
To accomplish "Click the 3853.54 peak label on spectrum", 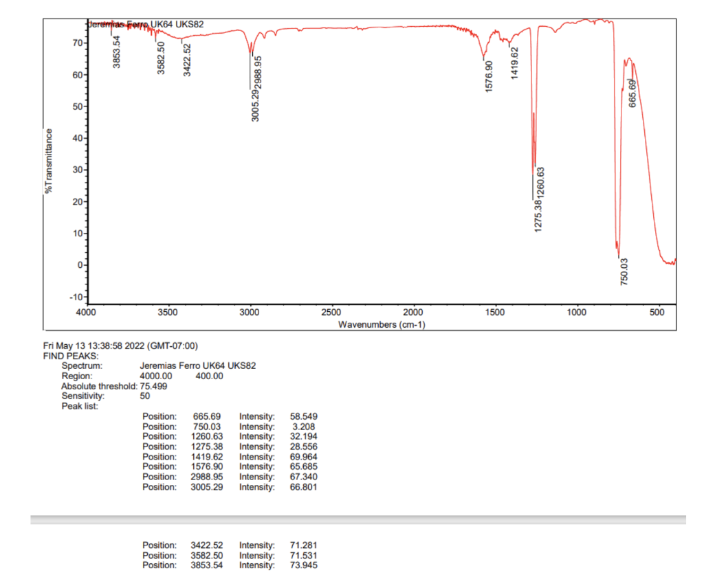I will [117, 52].
